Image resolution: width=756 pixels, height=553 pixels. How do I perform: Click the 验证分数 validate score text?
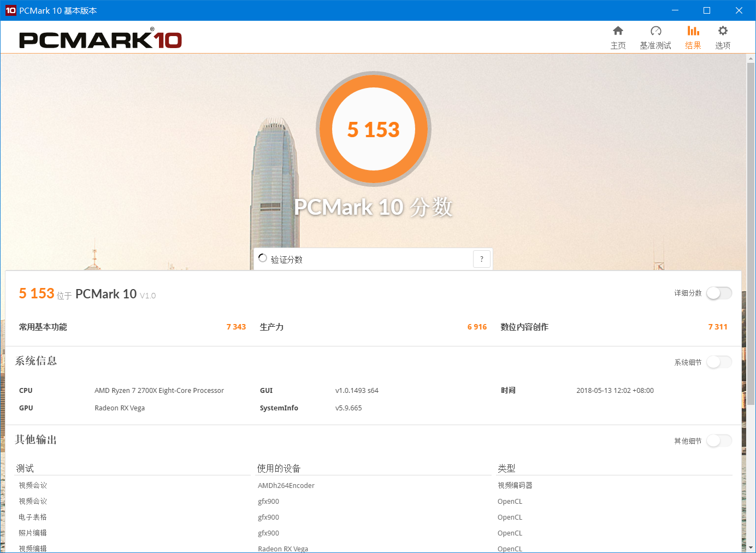tap(287, 260)
